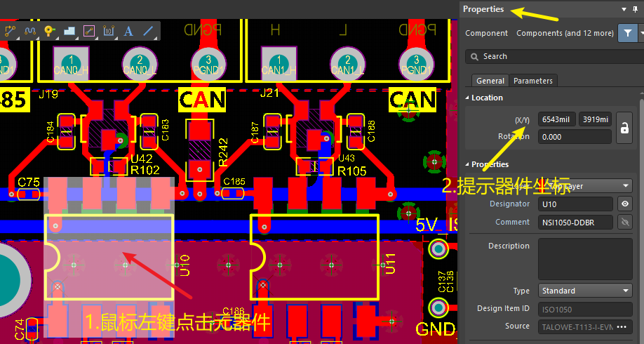Open the Properties panel options arrow
The height and width of the screenshot is (344, 644).
pos(624,9)
